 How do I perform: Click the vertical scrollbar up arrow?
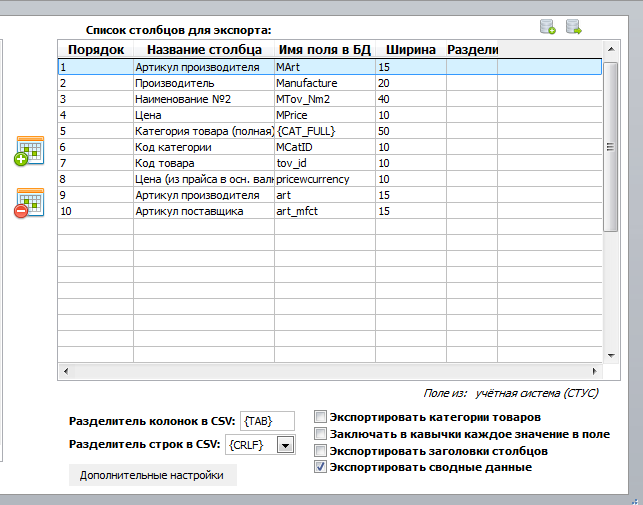(611, 49)
